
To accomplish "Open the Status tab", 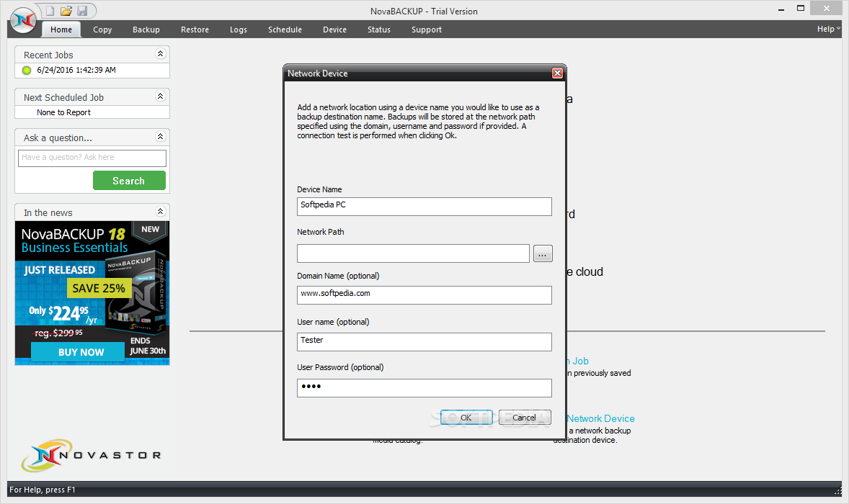I will click(x=379, y=30).
